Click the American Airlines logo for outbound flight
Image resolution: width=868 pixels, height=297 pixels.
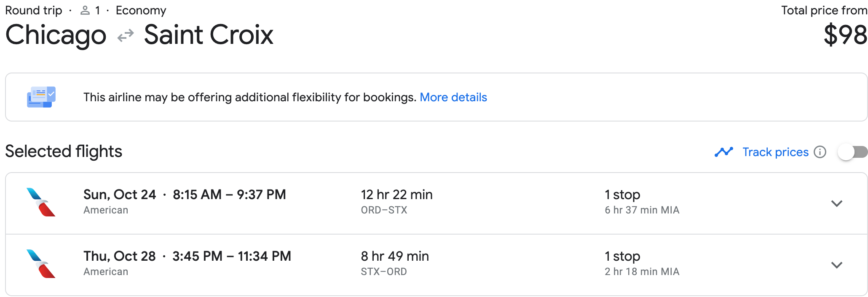[x=41, y=202]
